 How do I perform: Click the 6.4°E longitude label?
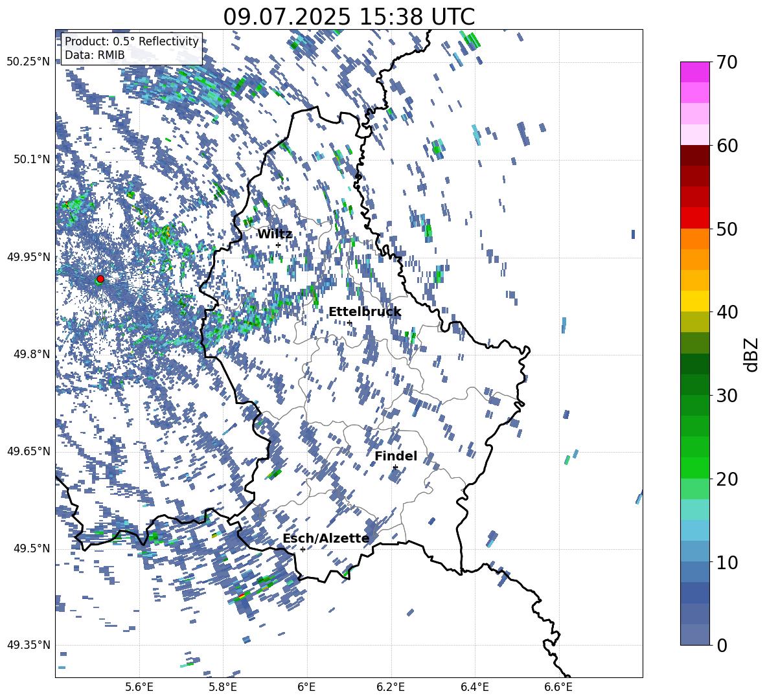tap(475, 687)
